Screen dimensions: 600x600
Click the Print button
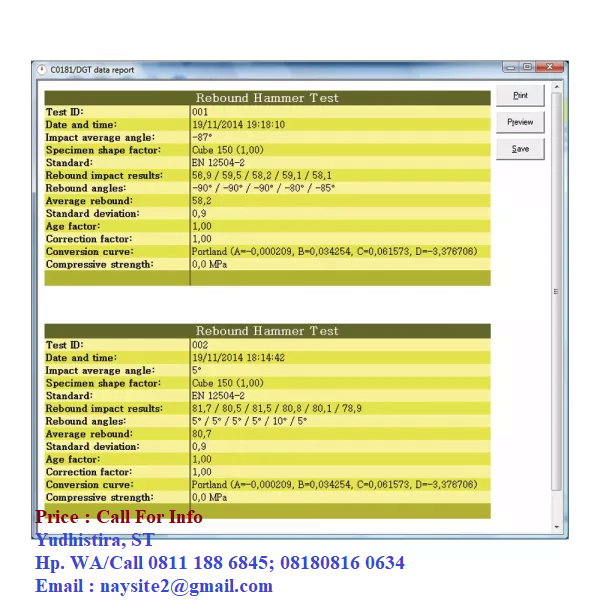520,95
